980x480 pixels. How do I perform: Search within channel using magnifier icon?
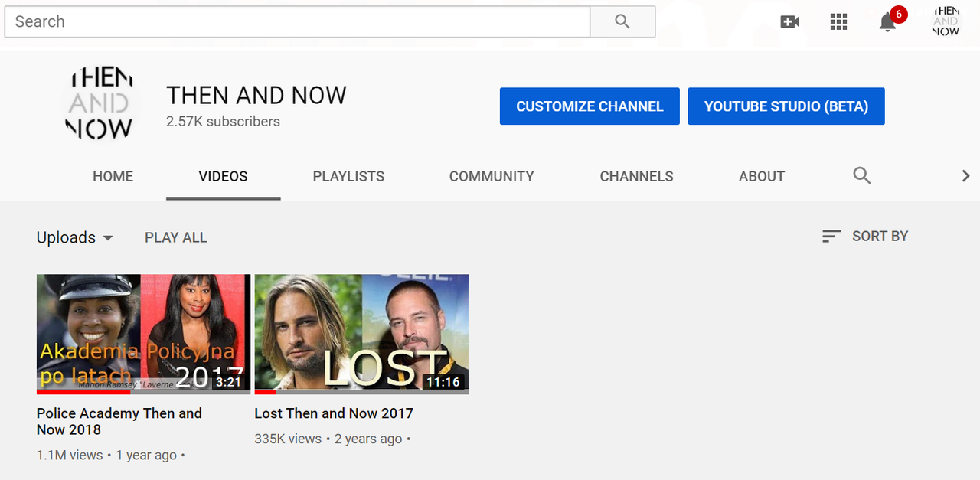tap(862, 175)
